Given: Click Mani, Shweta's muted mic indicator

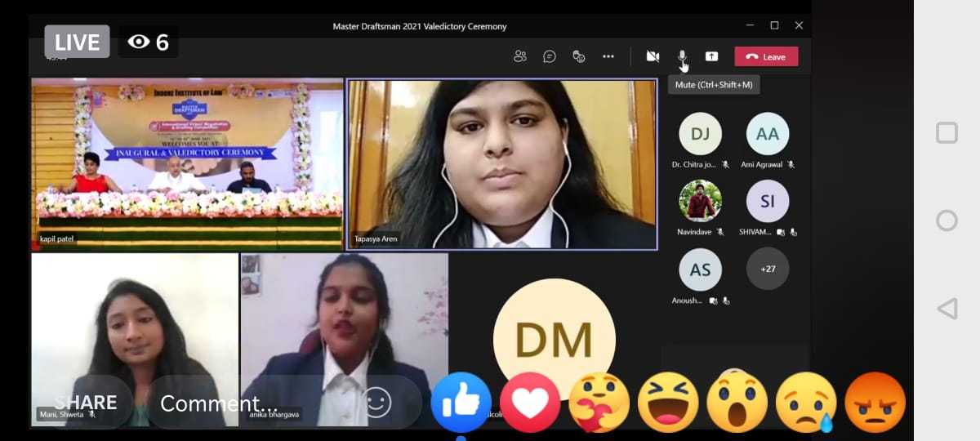Looking at the screenshot, I should pyautogui.click(x=92, y=414).
